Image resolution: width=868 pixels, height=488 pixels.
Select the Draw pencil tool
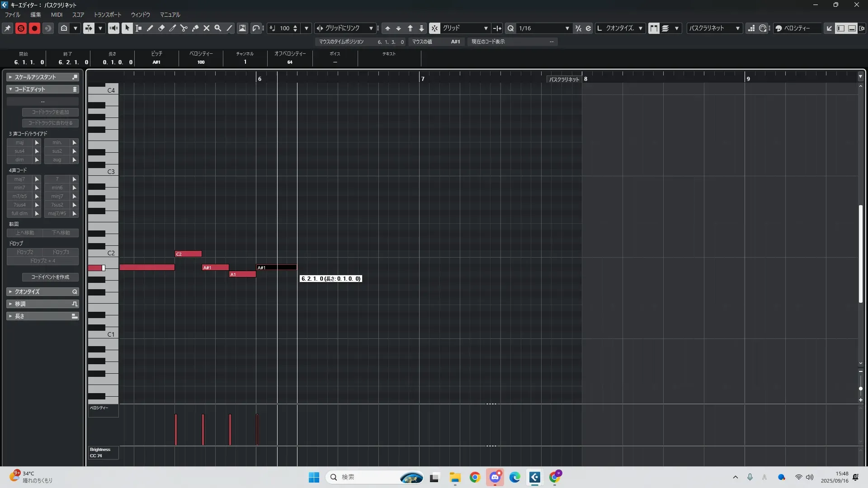150,28
